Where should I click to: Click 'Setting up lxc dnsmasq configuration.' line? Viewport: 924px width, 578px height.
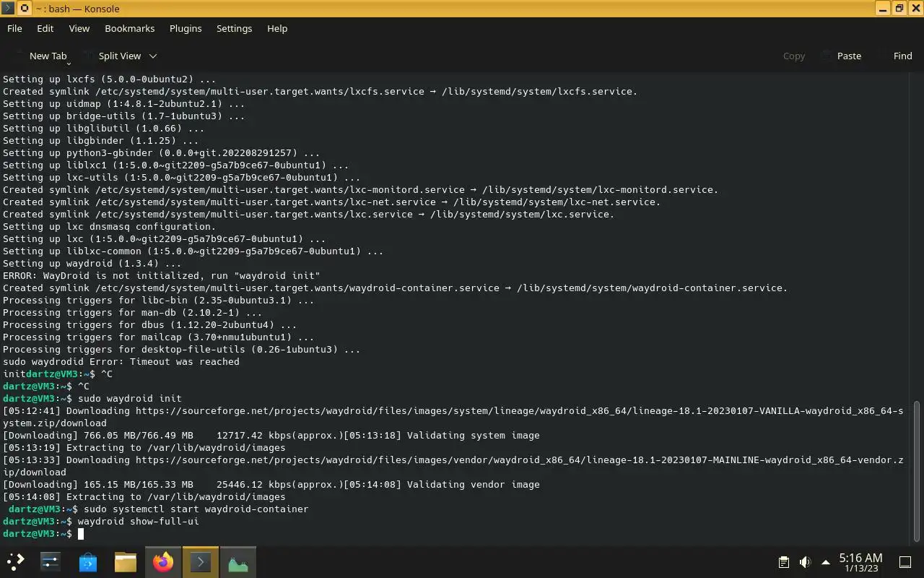coord(109,226)
